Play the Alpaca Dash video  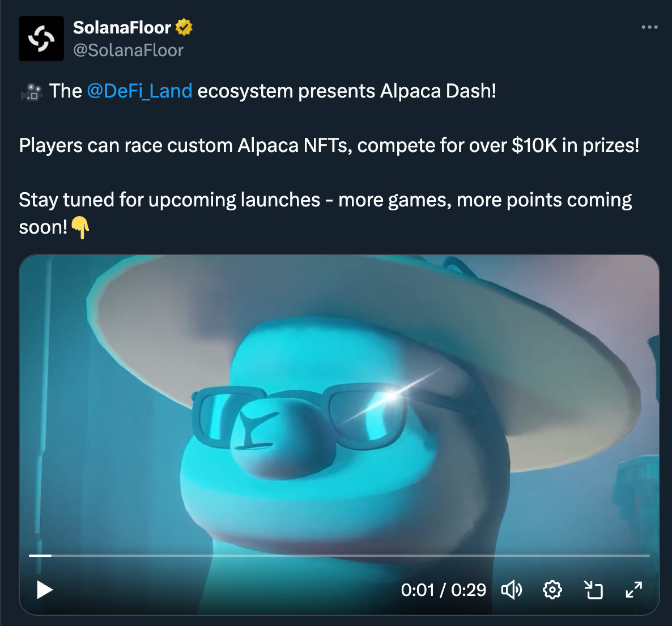[45, 590]
